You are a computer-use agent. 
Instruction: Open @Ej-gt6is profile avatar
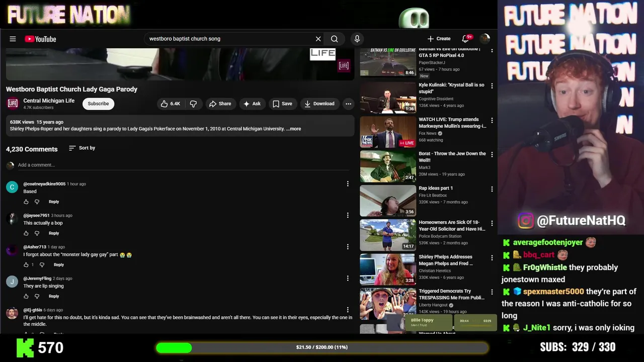(x=12, y=313)
